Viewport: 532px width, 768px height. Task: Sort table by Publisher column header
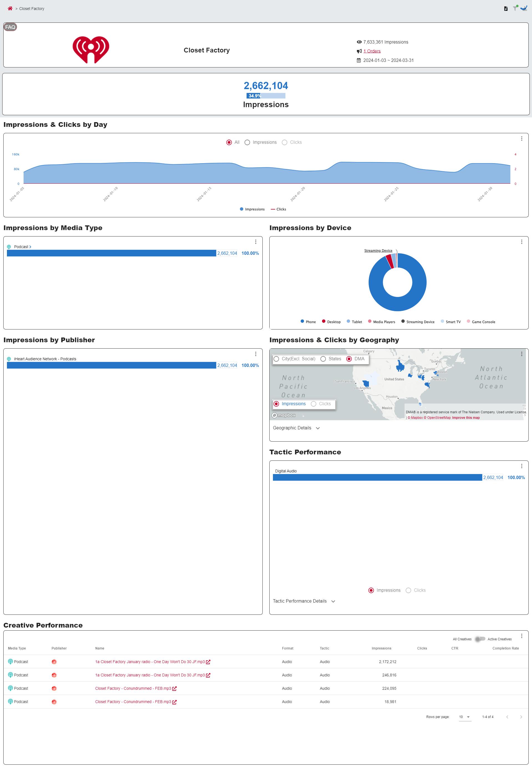(x=59, y=648)
